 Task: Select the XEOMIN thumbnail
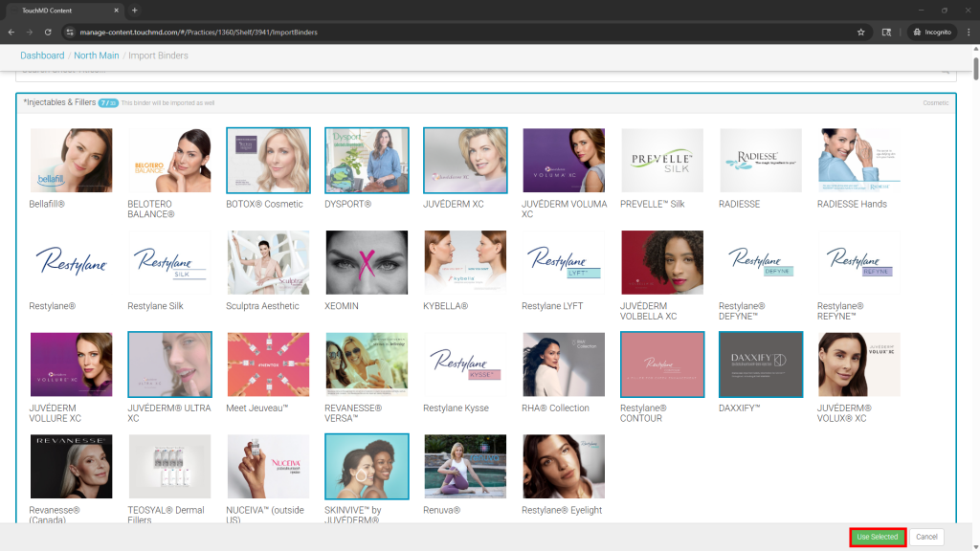[x=367, y=262]
